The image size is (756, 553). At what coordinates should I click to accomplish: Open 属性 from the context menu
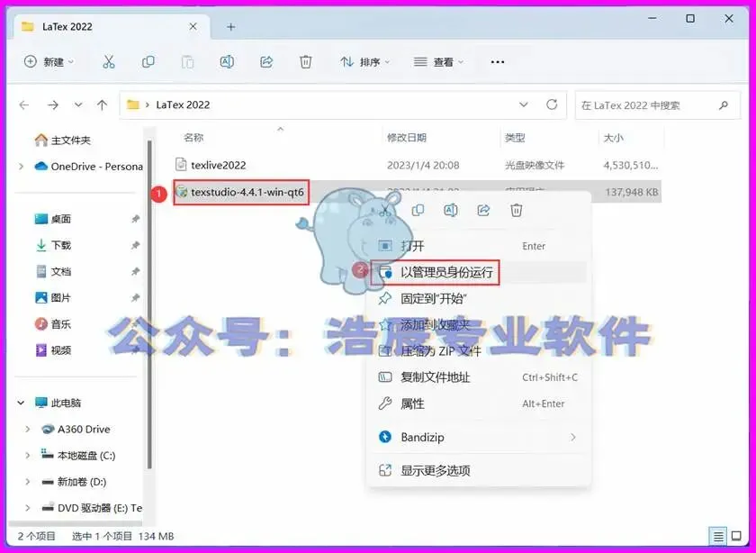click(479, 403)
